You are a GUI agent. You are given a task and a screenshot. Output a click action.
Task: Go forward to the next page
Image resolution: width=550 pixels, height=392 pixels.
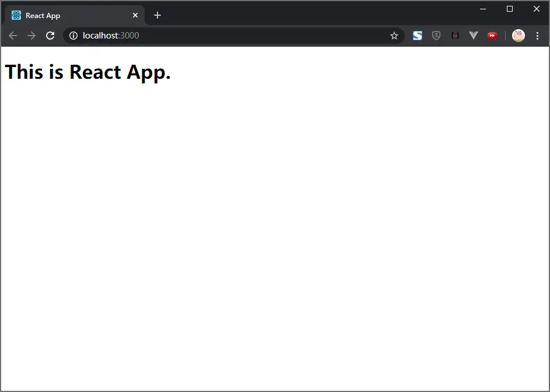coord(31,36)
